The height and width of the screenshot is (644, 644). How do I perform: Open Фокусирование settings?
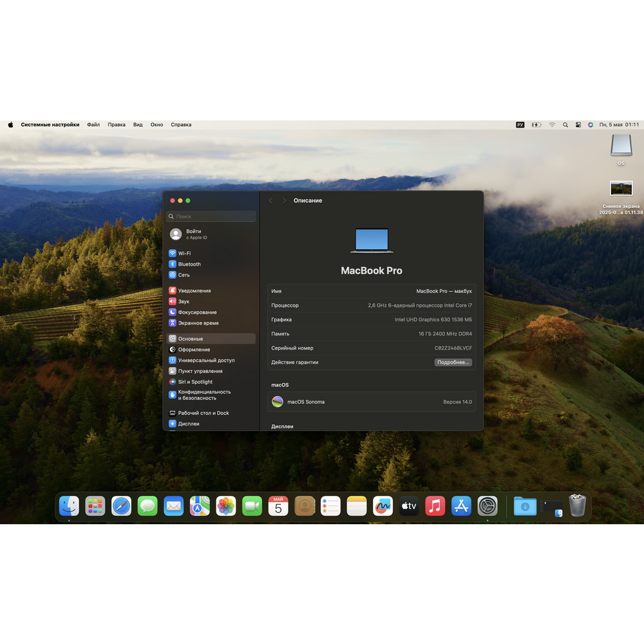click(211, 312)
